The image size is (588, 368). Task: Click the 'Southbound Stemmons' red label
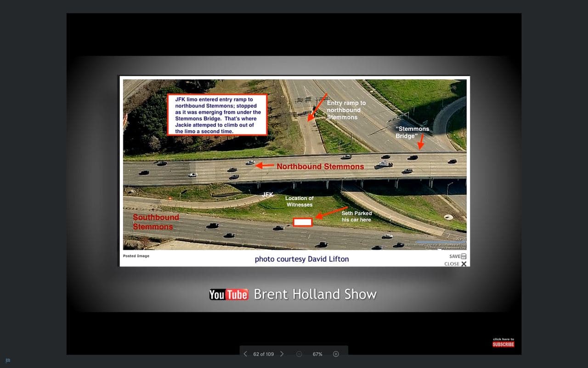[156, 222]
